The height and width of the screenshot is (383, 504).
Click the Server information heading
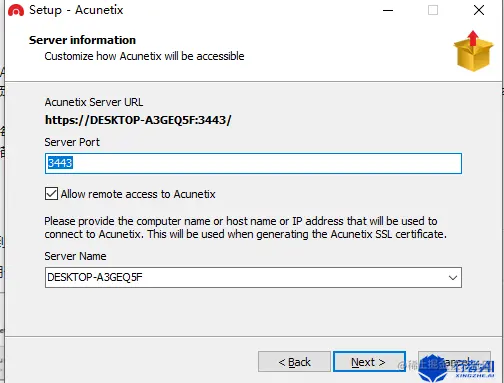tap(82, 40)
